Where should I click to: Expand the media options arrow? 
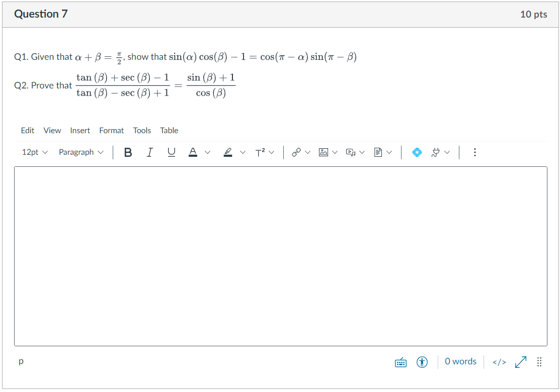[362, 152]
